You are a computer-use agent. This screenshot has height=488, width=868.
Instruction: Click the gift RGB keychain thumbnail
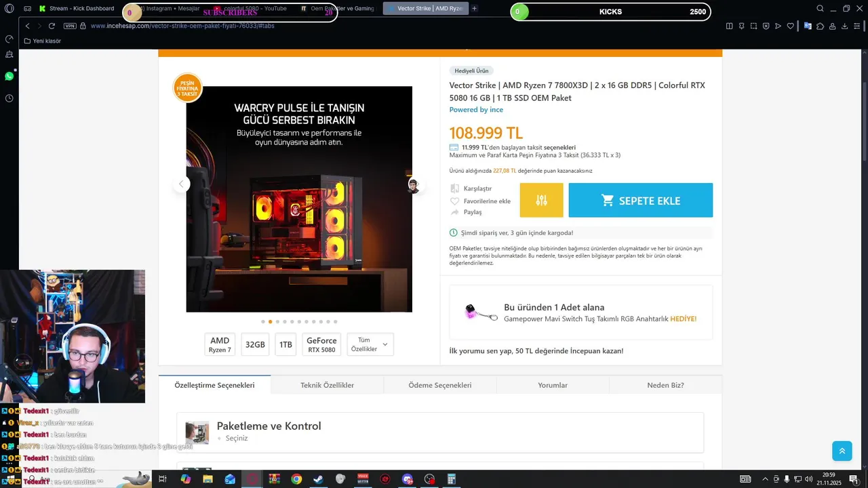pyautogui.click(x=481, y=313)
